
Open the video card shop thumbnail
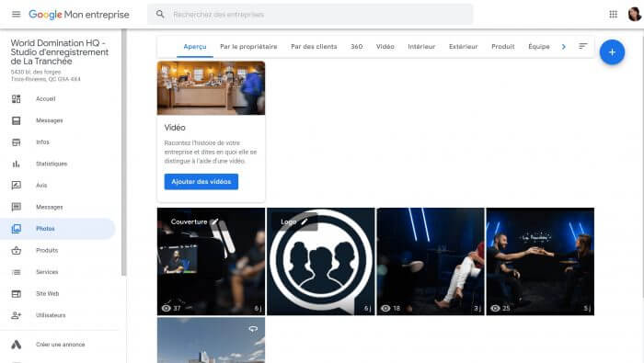(211, 88)
